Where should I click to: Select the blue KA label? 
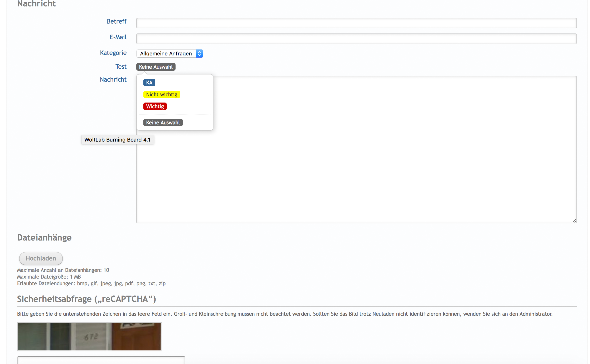coord(149,83)
